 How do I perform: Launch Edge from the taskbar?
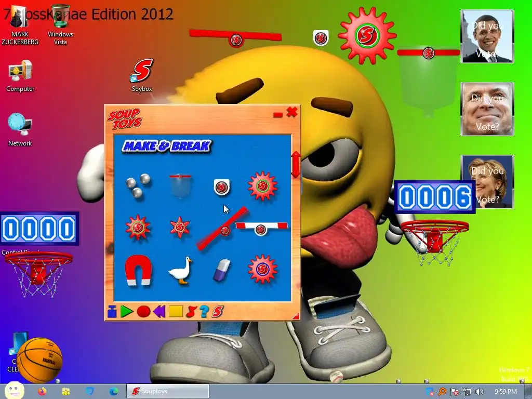tap(114, 391)
